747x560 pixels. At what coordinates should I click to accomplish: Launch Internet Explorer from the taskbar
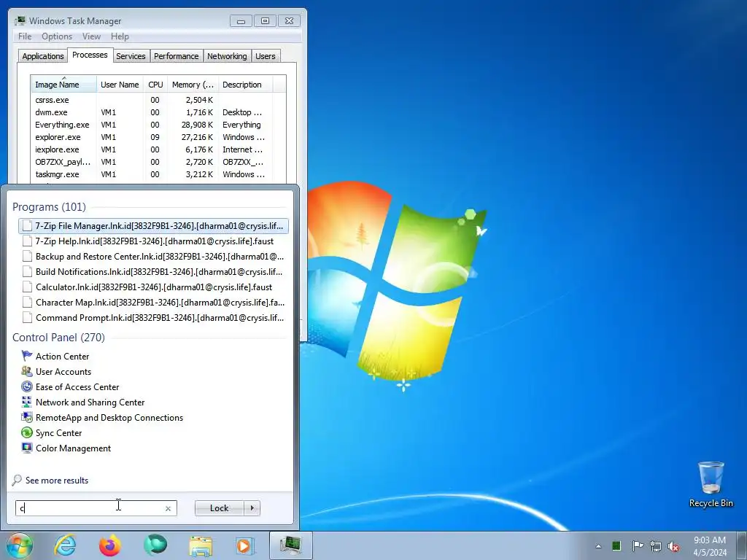coord(65,545)
